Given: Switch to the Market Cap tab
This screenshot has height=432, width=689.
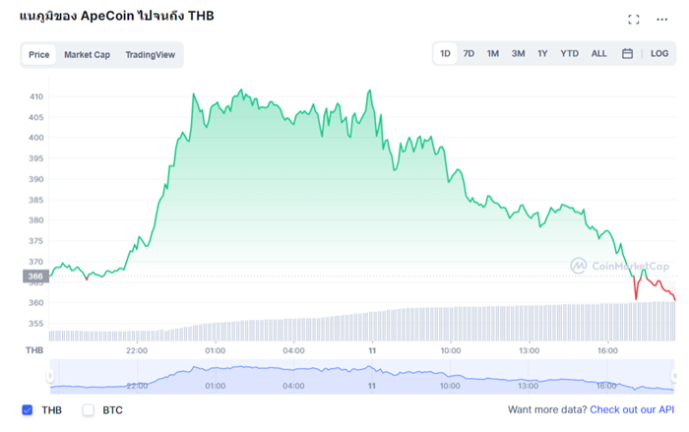Looking at the screenshot, I should [87, 55].
